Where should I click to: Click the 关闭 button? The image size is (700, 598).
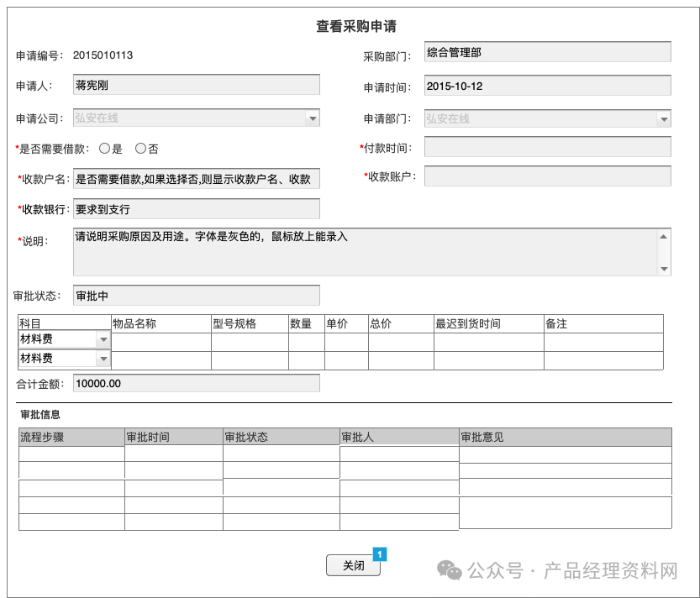click(353, 565)
